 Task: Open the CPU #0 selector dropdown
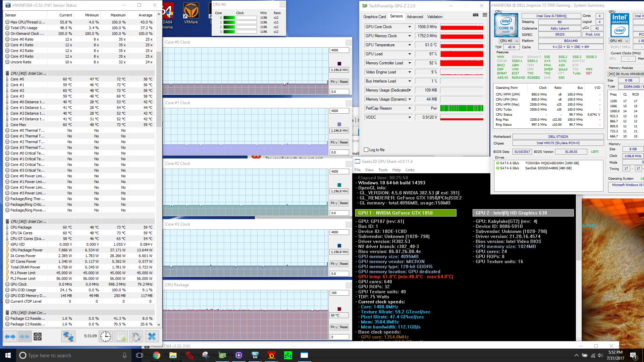(x=509, y=41)
